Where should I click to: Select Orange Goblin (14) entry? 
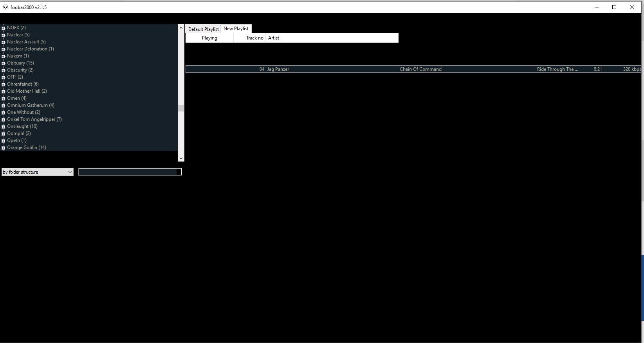[x=27, y=147]
